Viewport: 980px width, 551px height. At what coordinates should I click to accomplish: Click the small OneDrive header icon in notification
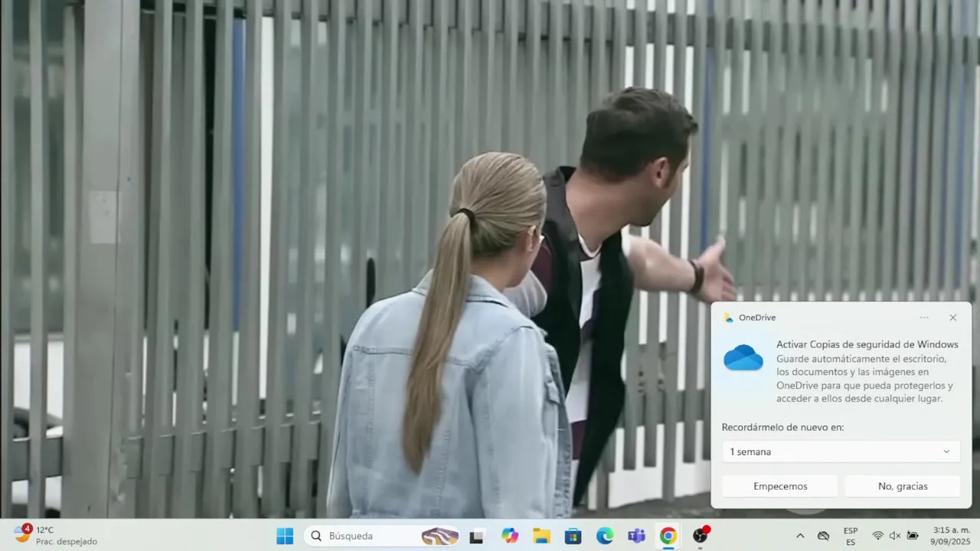coord(728,318)
